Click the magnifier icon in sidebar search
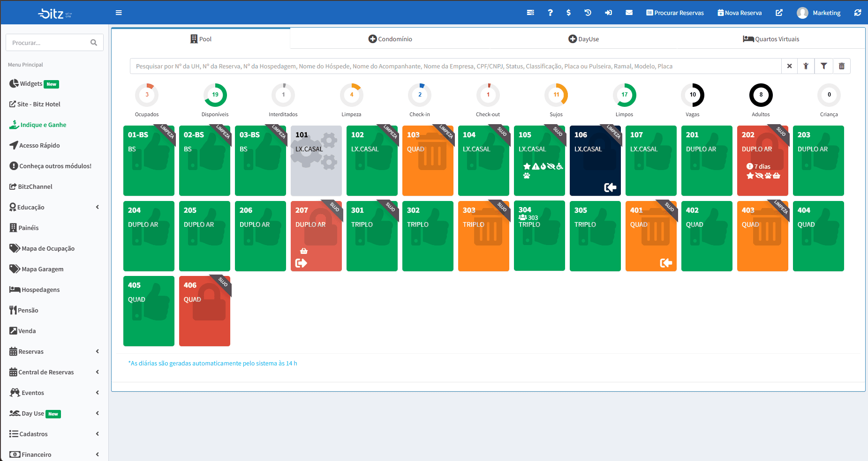The image size is (868, 461). 94,43
